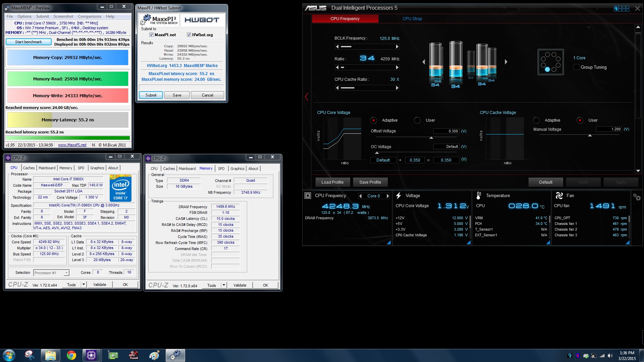Switch to previous core in CPU Frequency monitor
The height and width of the screenshot is (362, 644).
pos(361,196)
